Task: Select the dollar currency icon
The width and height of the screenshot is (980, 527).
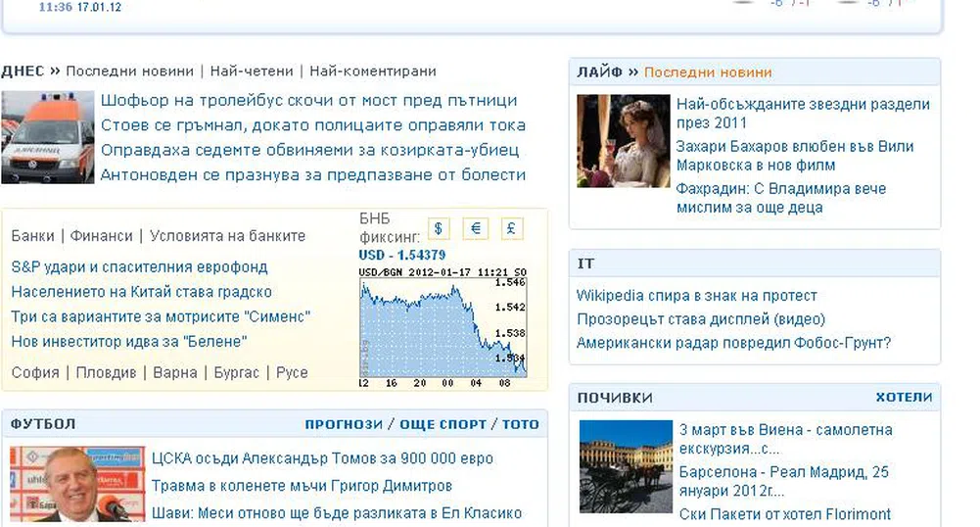Action: (x=439, y=229)
